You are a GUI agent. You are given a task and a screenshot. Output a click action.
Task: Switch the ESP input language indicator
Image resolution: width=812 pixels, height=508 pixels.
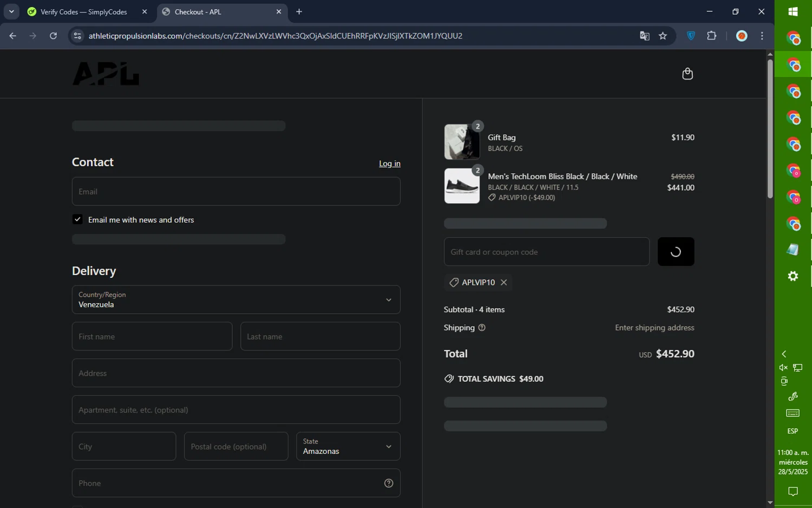click(793, 431)
